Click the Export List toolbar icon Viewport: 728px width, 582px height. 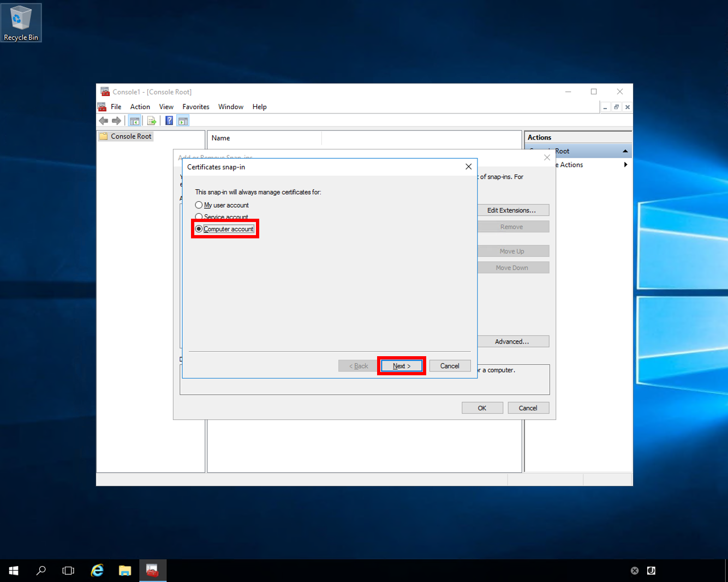point(152,121)
